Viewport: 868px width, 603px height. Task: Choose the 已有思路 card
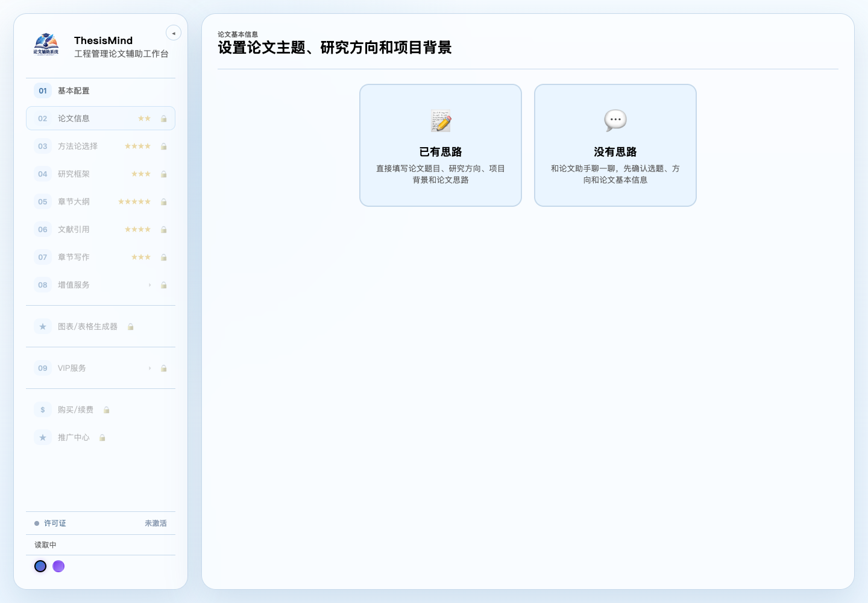[x=441, y=145]
